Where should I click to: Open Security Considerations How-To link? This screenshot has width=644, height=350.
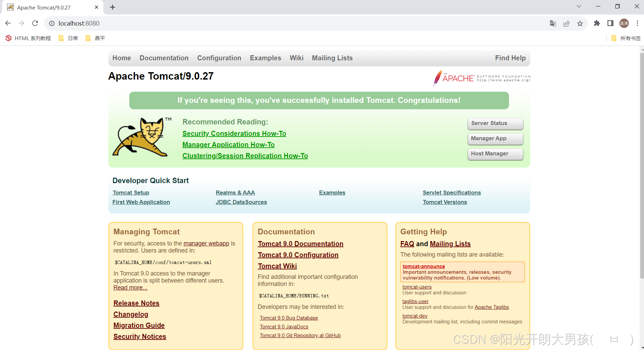(234, 134)
